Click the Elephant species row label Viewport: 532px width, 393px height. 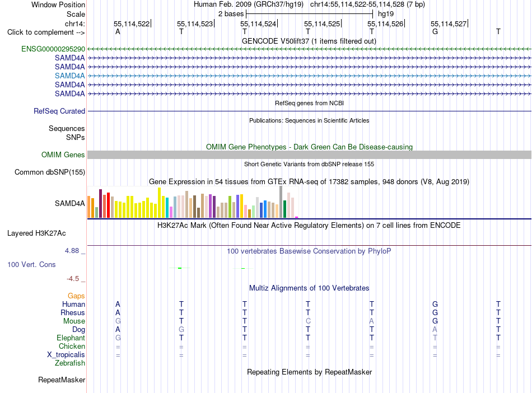pos(71,338)
